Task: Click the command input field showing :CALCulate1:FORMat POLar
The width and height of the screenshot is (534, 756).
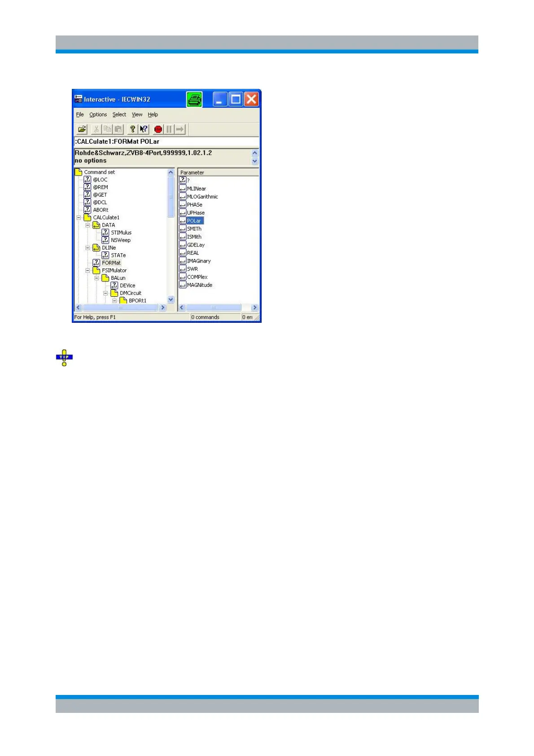Action: coord(166,141)
